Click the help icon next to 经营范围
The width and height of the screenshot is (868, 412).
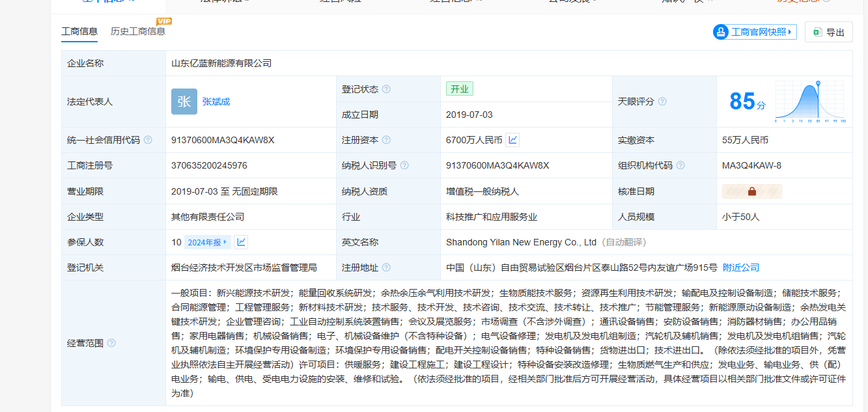tap(111, 343)
